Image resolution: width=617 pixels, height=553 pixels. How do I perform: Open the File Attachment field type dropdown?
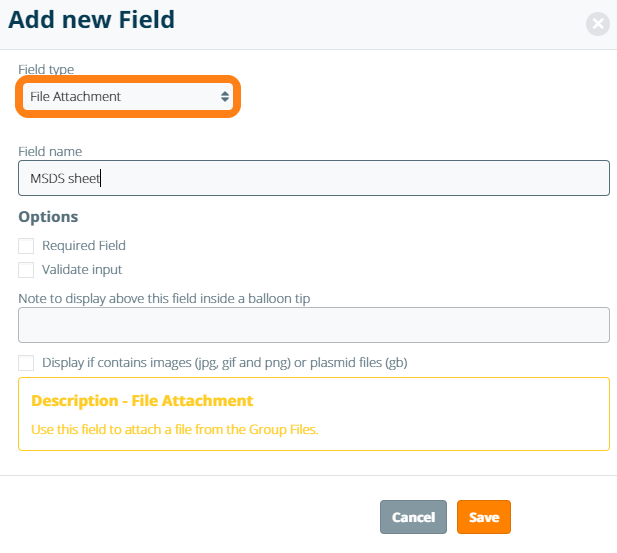[120, 97]
